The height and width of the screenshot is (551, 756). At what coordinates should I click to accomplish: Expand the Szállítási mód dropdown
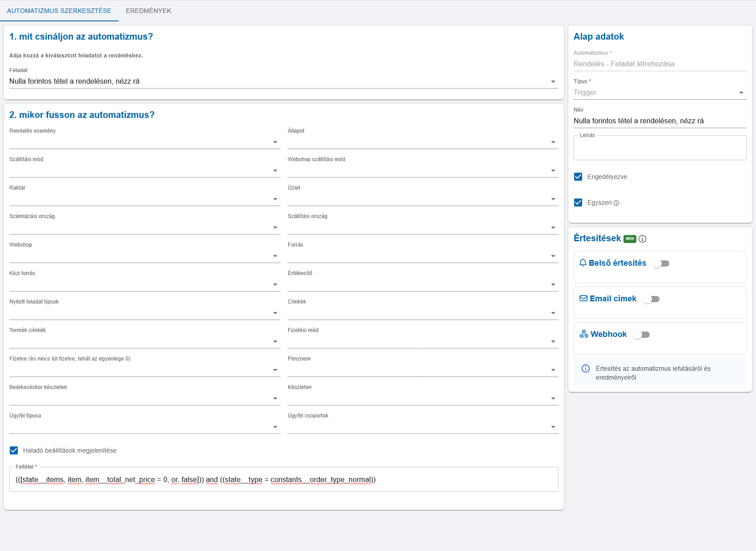pyautogui.click(x=145, y=170)
